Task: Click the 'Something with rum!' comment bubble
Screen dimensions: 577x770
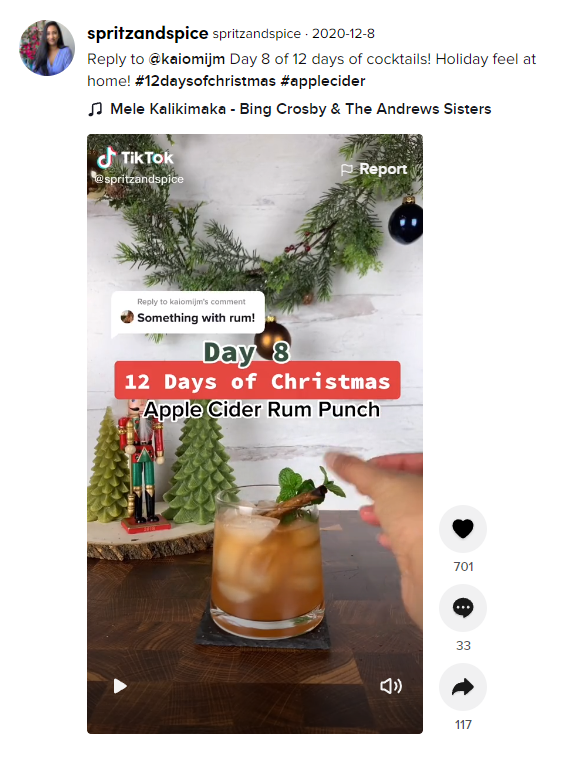Action: [x=188, y=313]
